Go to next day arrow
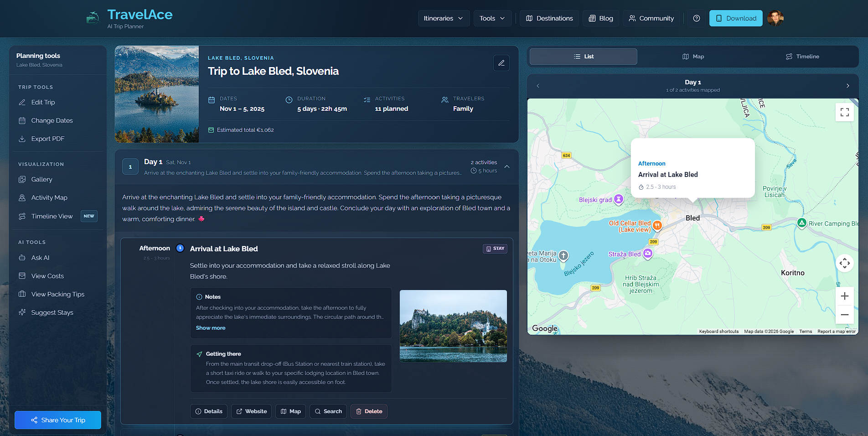868x436 pixels. click(x=847, y=86)
